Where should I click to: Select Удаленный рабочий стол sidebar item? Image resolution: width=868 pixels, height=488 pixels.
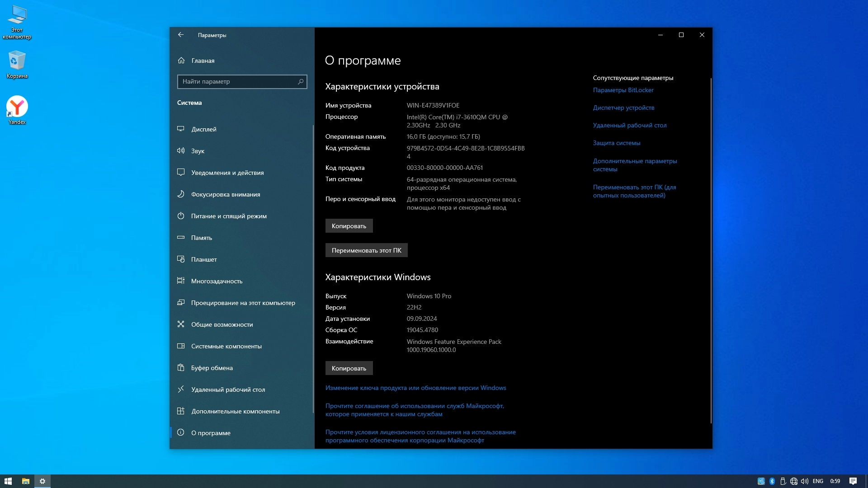tap(228, 389)
